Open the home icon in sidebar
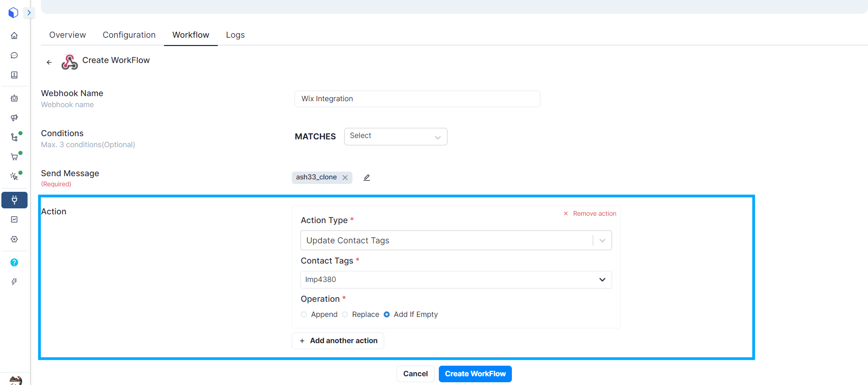 tap(14, 35)
